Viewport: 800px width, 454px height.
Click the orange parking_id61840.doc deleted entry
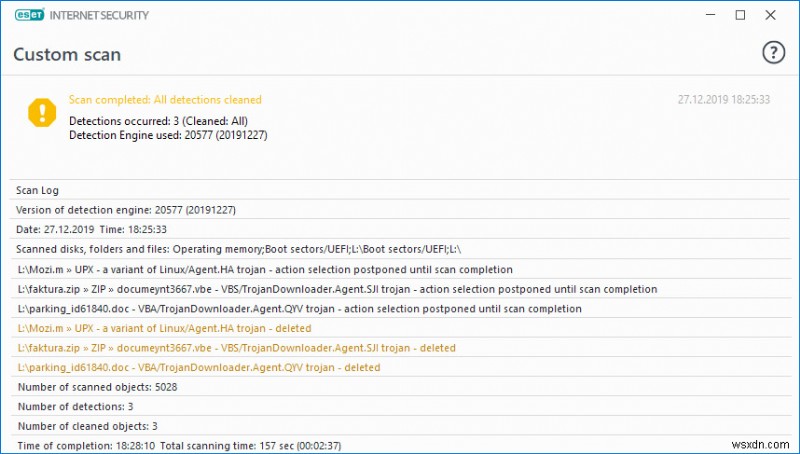click(x=198, y=367)
